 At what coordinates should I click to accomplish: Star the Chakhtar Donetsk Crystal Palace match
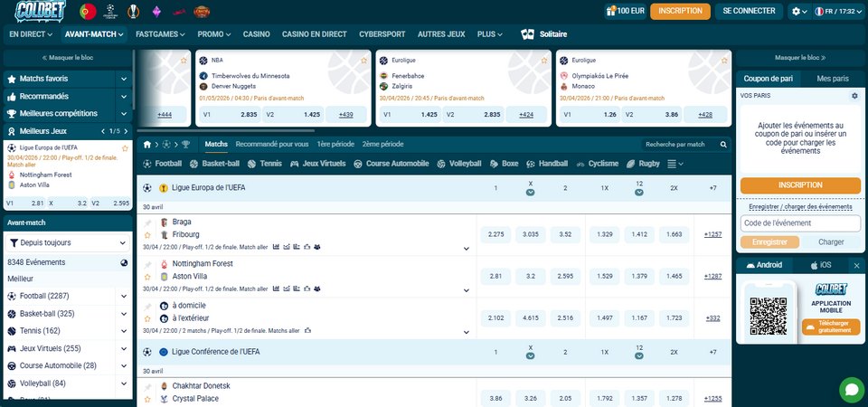(147, 399)
